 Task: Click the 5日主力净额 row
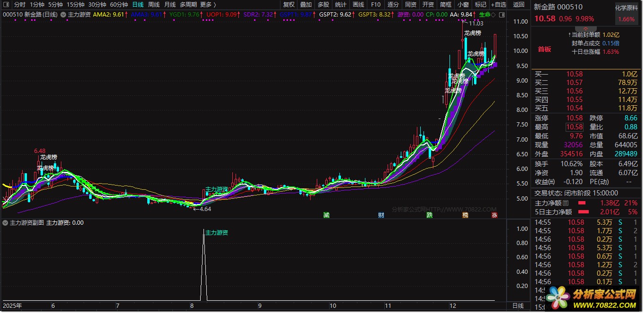(x=586, y=212)
